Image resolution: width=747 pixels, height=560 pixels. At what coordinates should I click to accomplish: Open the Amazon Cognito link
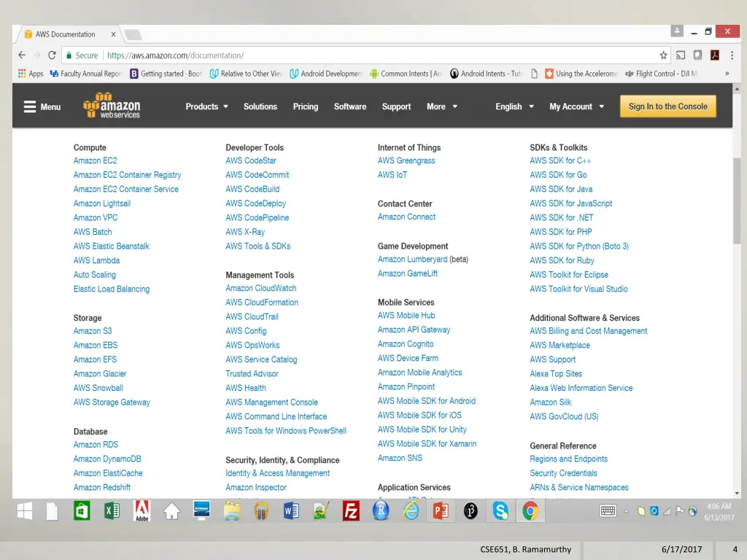point(406,344)
